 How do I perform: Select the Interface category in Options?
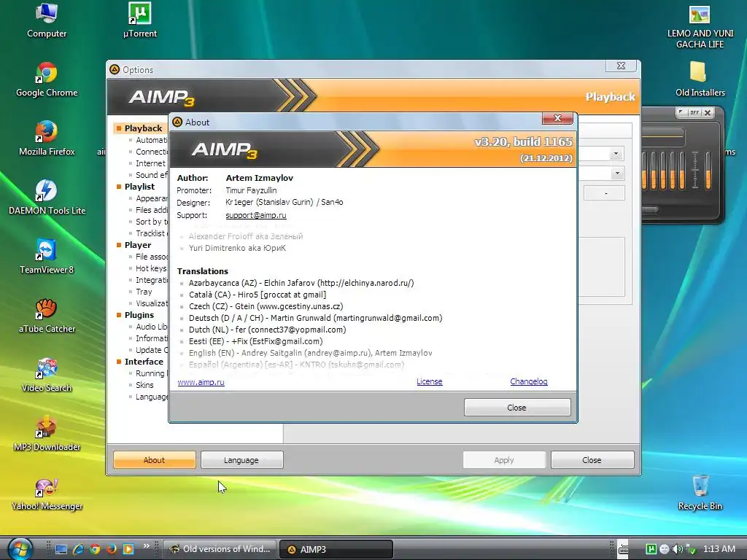pos(144,362)
